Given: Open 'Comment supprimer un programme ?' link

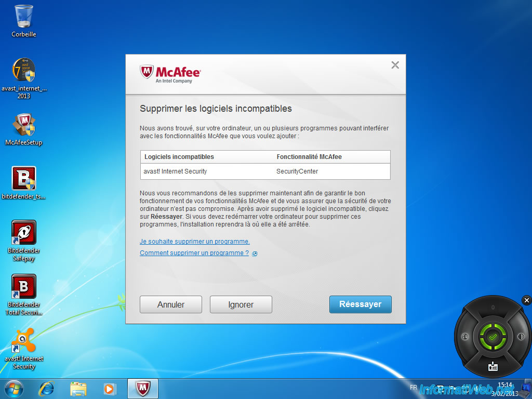Looking at the screenshot, I should 194,253.
